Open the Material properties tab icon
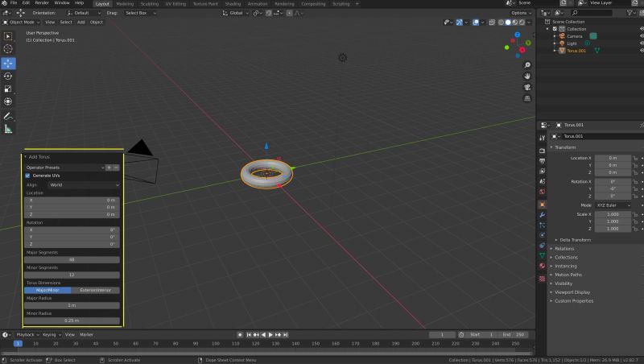644x364 pixels. [x=542, y=266]
